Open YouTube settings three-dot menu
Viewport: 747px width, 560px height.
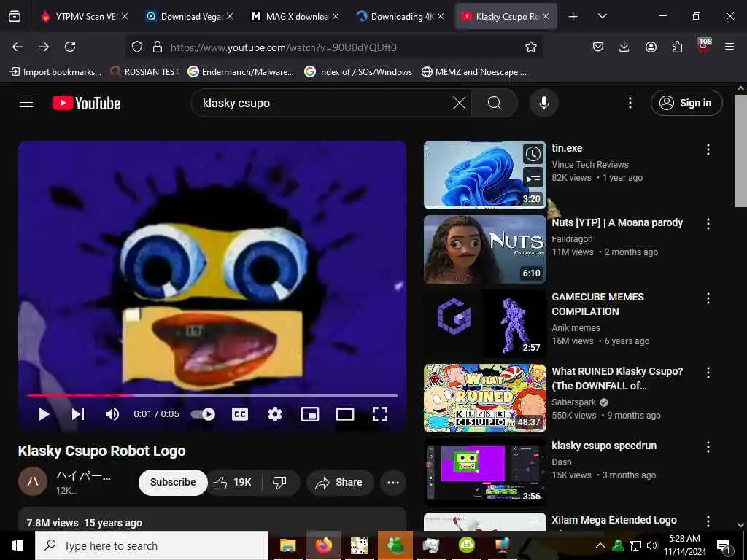(x=630, y=103)
